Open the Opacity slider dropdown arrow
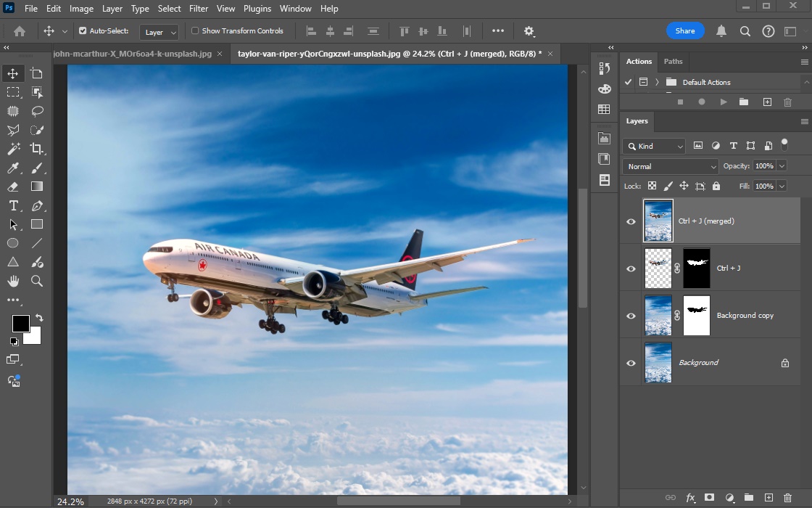Image resolution: width=812 pixels, height=508 pixels. coord(782,166)
